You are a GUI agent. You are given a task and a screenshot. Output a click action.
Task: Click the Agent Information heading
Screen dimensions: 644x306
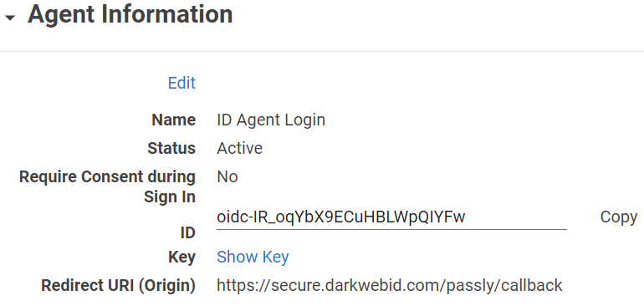coord(130,14)
